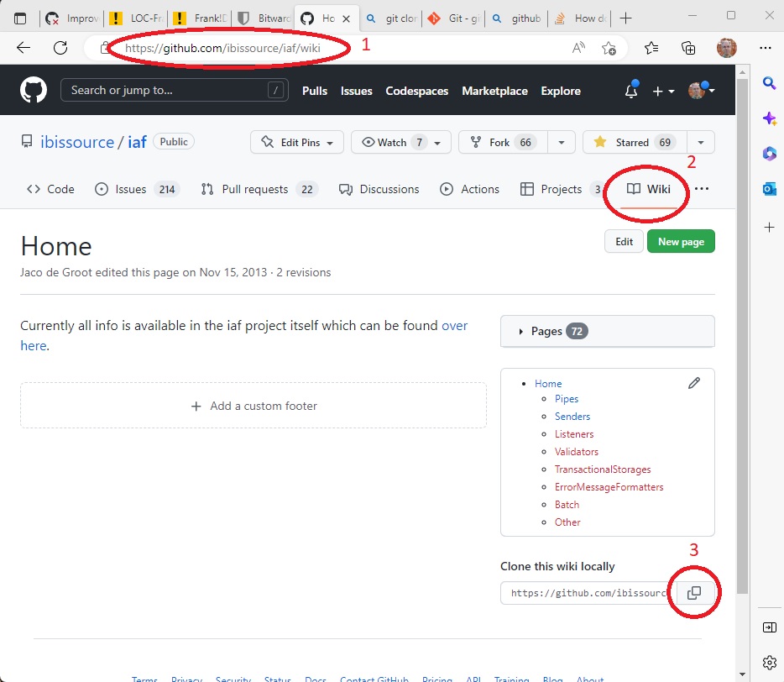The image size is (784, 682).
Task: Edit the wiki sidebar with the pencil icon
Action: point(694,383)
